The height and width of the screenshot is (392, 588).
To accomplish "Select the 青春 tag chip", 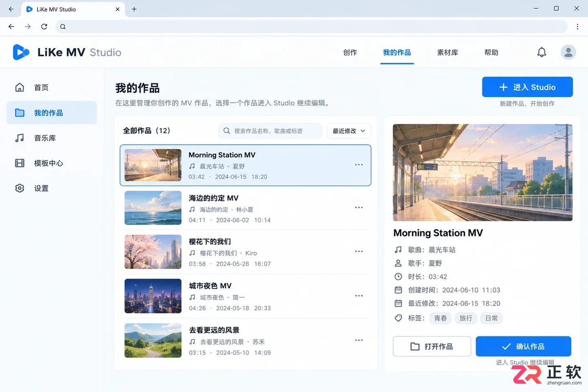I will coord(440,318).
